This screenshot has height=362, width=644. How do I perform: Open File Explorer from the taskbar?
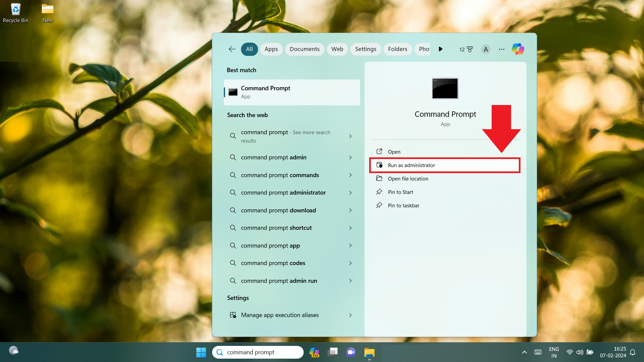369,352
